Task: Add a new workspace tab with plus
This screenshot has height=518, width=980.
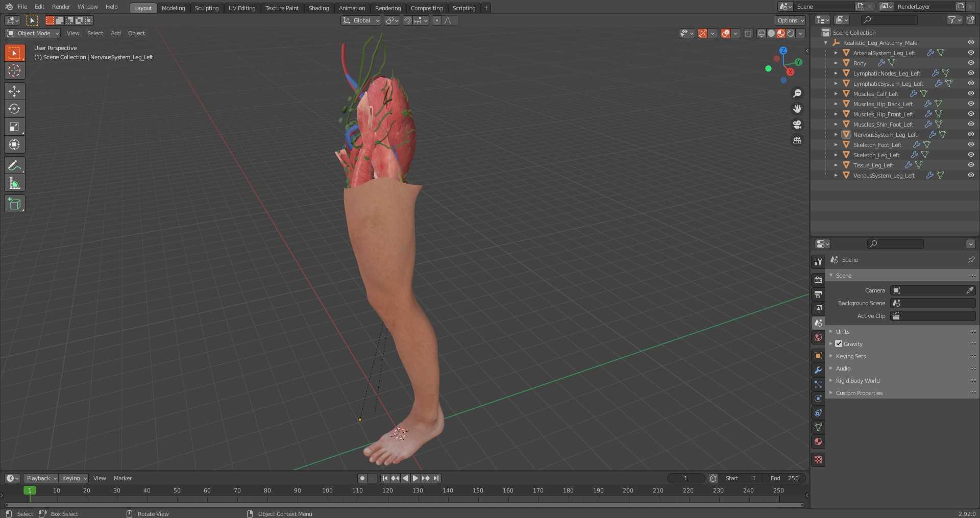Action: point(486,8)
